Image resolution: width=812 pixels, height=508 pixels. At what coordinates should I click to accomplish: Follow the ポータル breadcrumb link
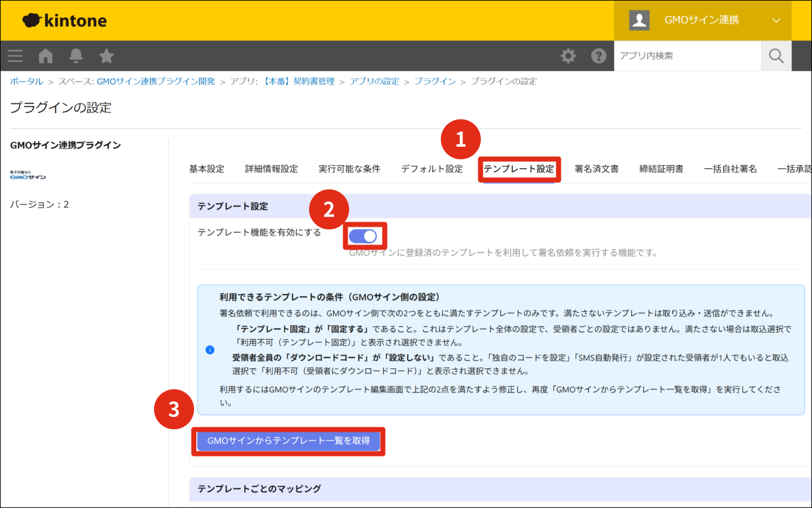click(x=27, y=81)
